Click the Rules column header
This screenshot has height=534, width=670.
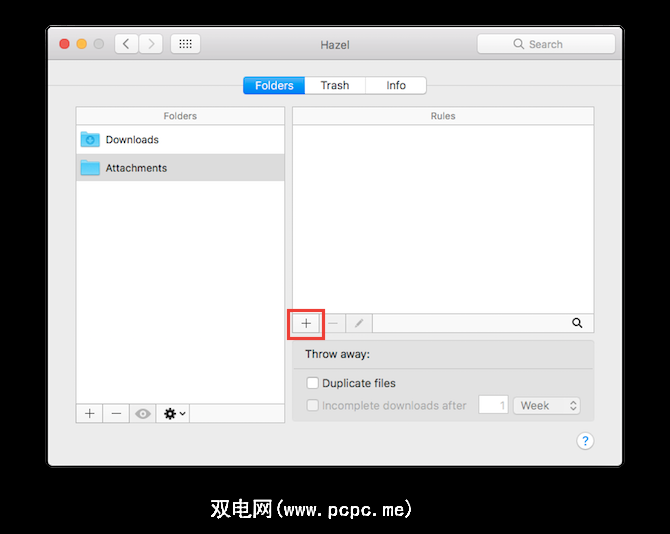click(443, 116)
